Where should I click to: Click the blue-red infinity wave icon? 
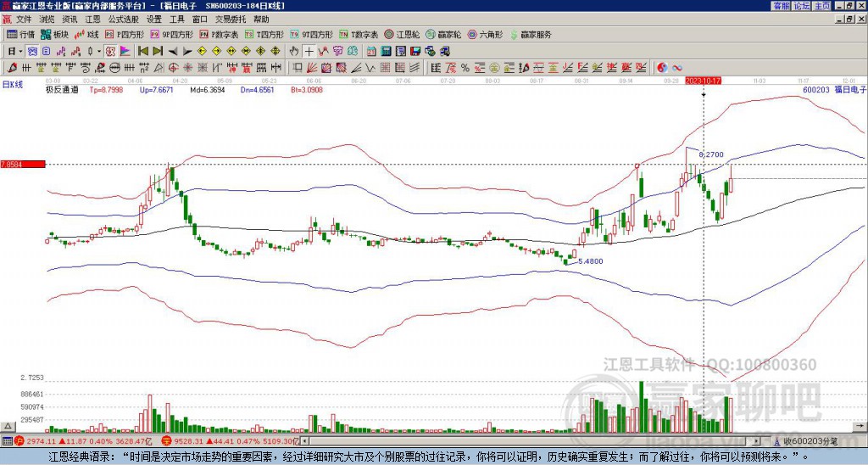click(677, 68)
